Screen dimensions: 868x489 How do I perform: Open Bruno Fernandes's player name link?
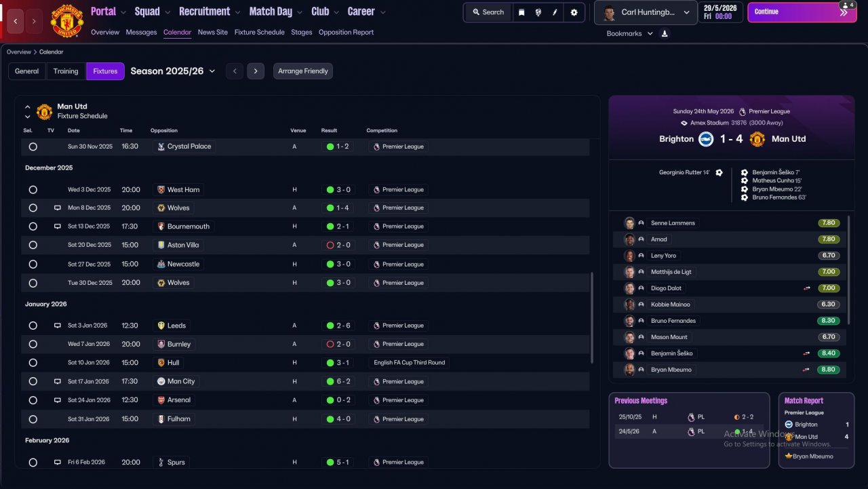pyautogui.click(x=673, y=321)
